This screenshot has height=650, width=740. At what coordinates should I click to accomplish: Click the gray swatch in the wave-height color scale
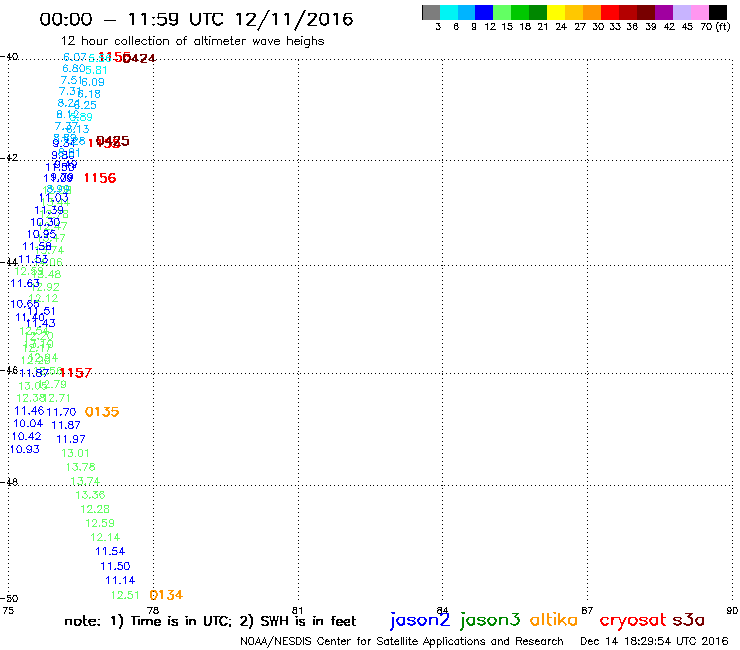pos(431,12)
